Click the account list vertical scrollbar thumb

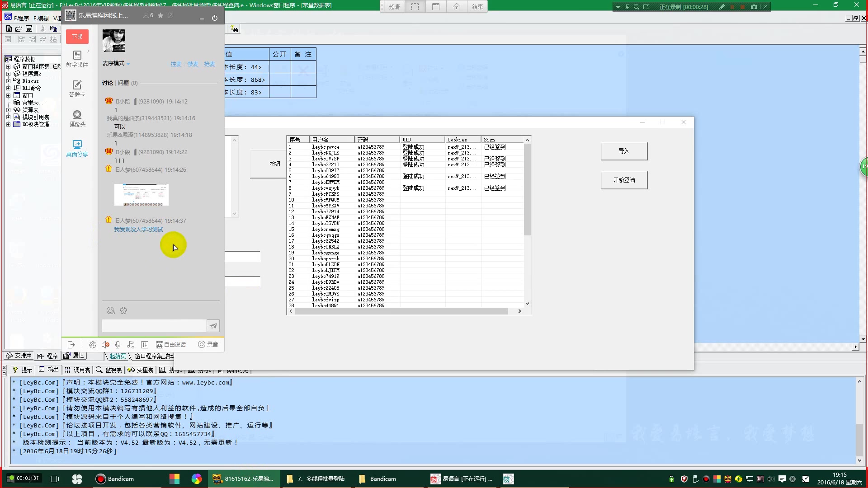click(527, 190)
